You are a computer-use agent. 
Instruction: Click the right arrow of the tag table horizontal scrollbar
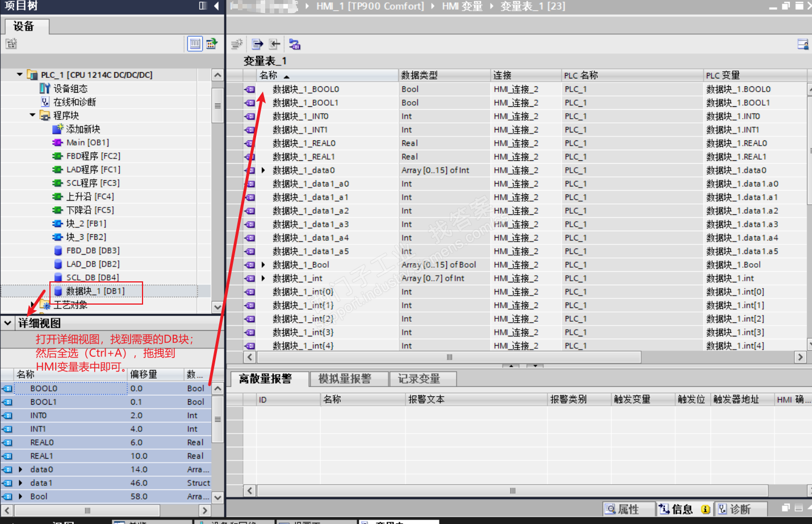[x=800, y=357]
